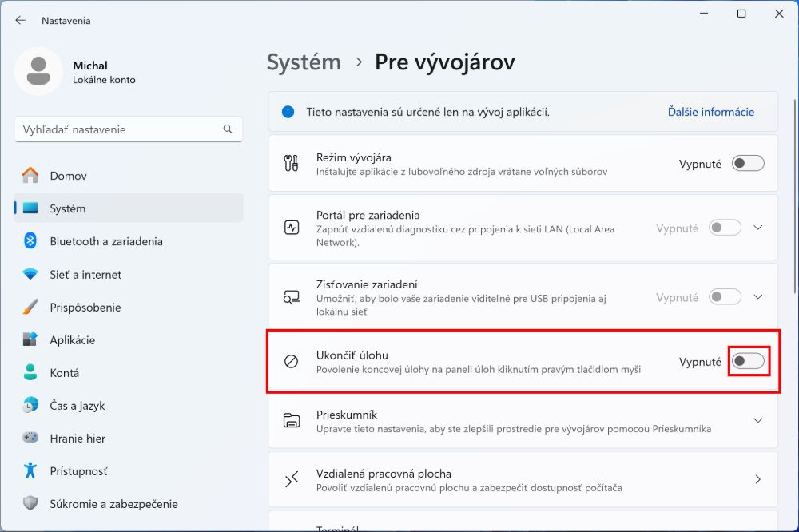Click the back arrow icon beside Nastavenia
This screenshot has height=532, width=799.
[21, 21]
